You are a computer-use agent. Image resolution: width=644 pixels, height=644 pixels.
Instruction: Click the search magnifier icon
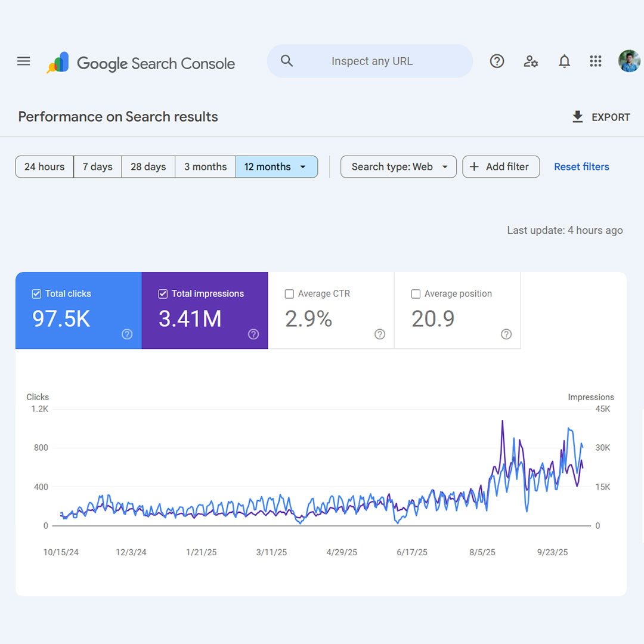point(287,61)
